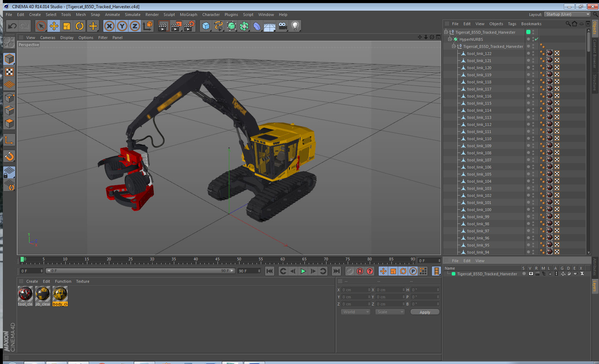Viewport: 599px width, 364px height.
Task: Open the MoGraph menu
Action: pos(188,15)
